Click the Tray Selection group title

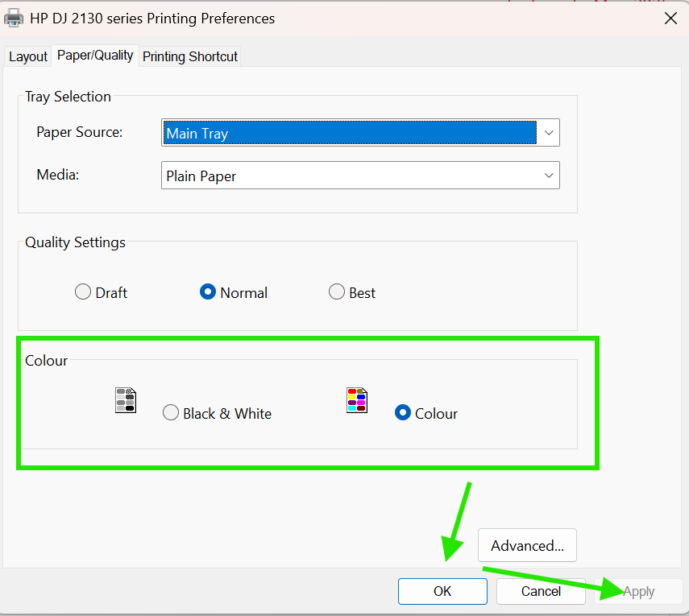tap(68, 97)
